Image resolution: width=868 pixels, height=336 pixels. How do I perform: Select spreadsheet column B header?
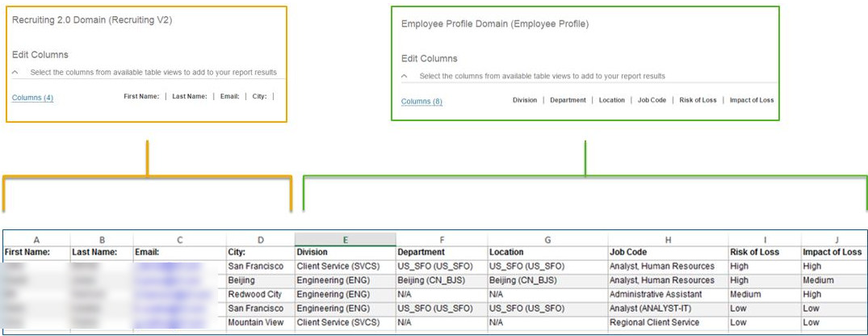click(x=102, y=239)
